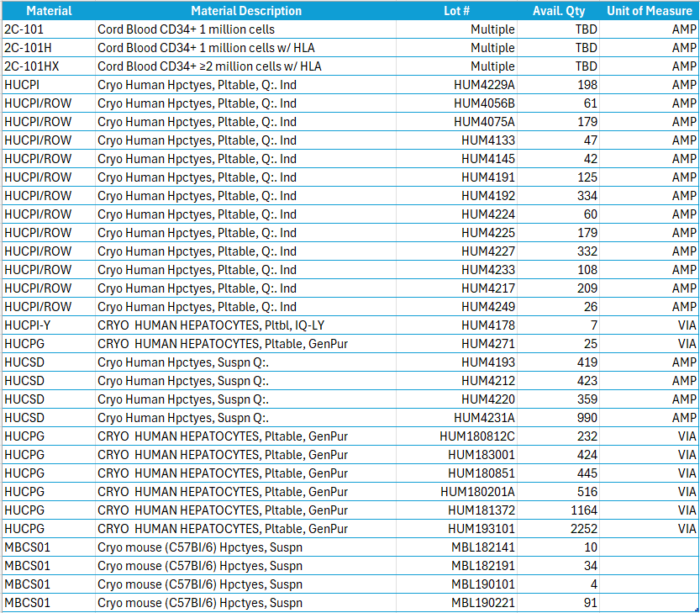Click lot number HUM4233
700x613 pixels.
tap(488, 270)
